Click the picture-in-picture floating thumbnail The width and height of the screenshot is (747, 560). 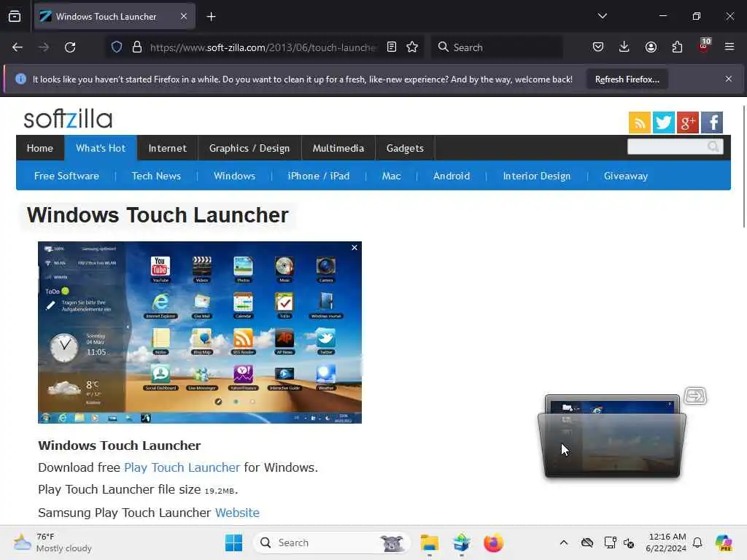pyautogui.click(x=612, y=436)
